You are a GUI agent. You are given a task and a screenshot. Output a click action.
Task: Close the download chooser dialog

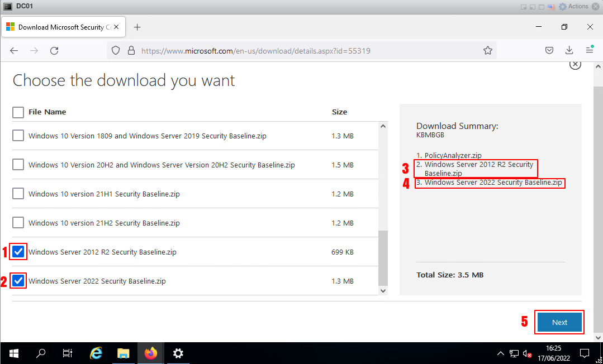point(575,64)
